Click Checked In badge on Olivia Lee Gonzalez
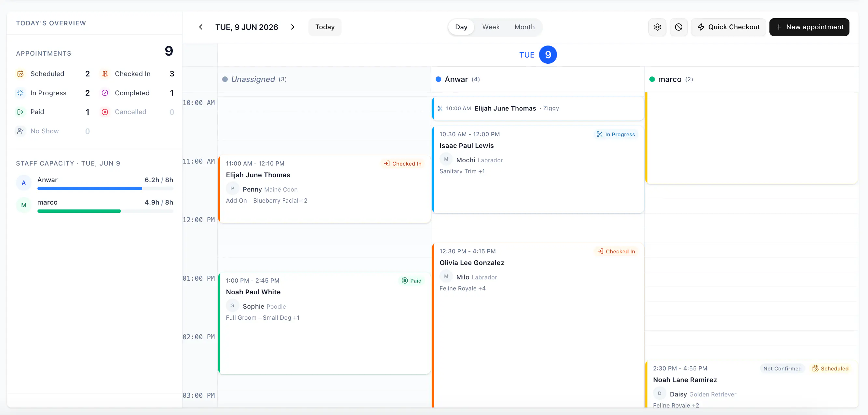 (x=616, y=252)
